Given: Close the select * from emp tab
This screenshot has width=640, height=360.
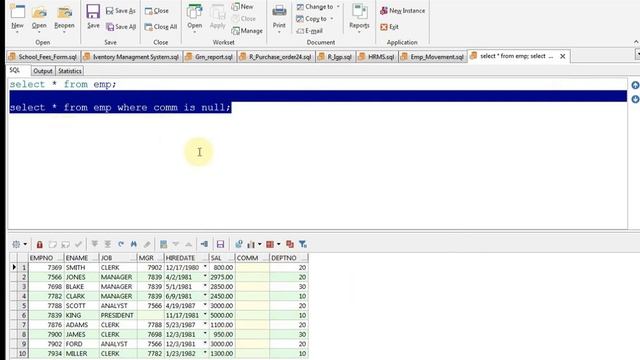Looking at the screenshot, I should click(562, 56).
